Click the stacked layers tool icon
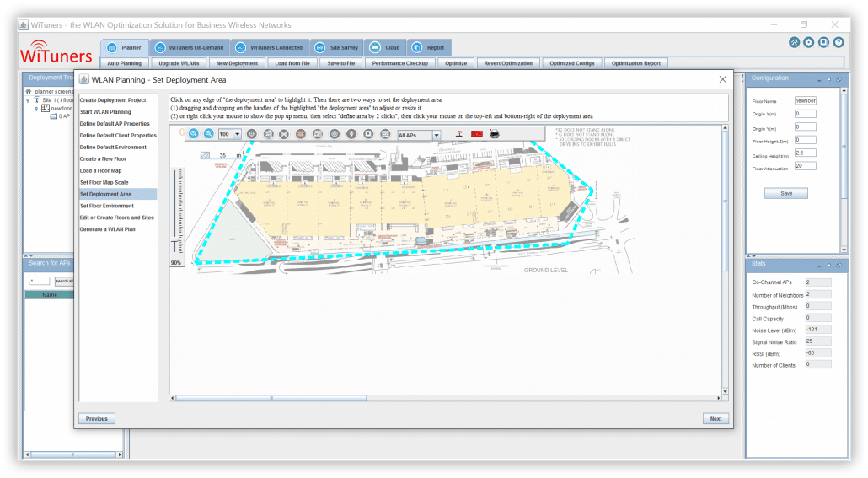 tap(269, 134)
